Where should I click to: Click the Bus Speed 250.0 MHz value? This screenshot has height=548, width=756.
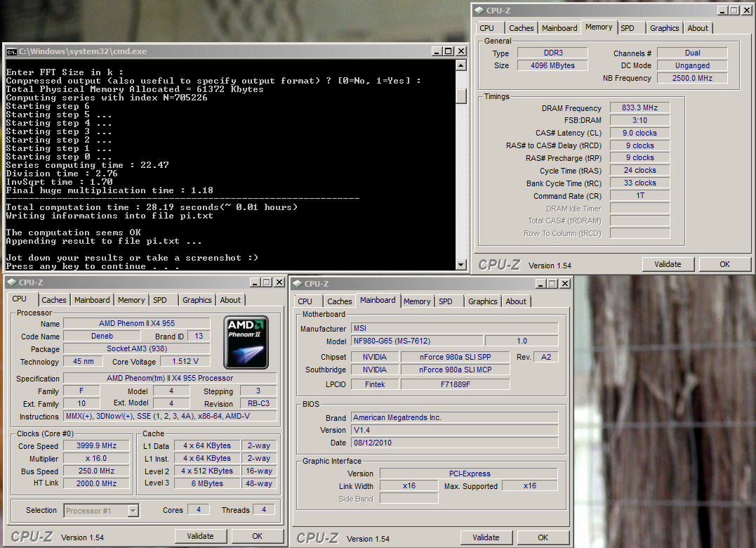96,471
